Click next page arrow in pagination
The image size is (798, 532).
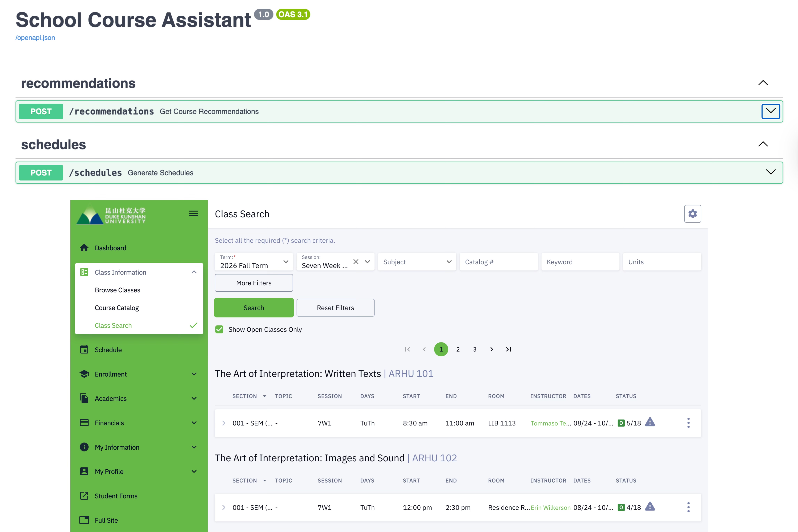(x=491, y=349)
